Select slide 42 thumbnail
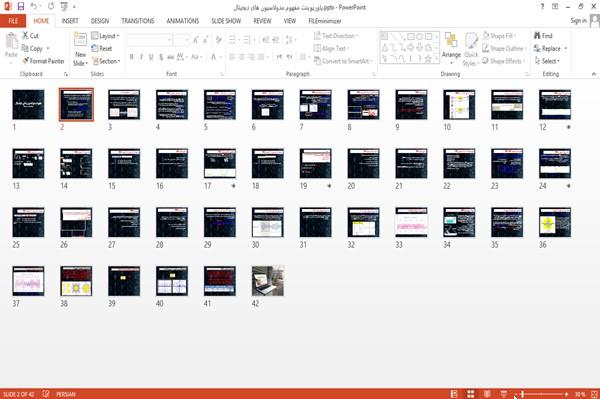 coord(268,281)
